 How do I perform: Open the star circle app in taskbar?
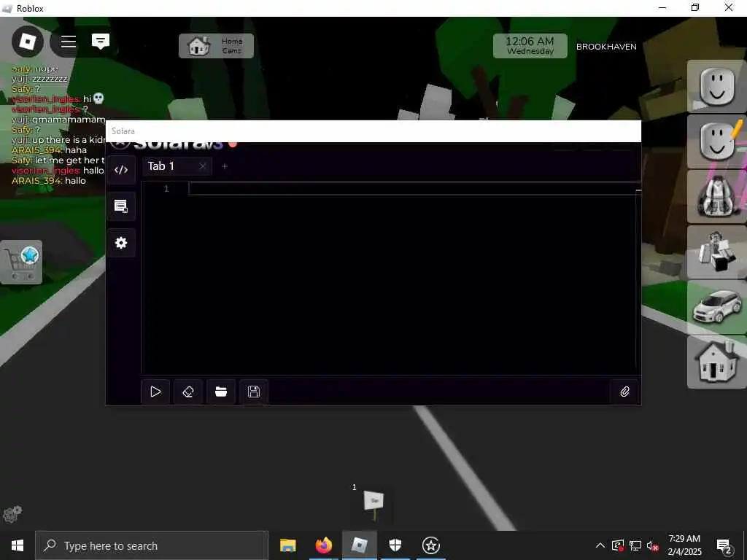pyautogui.click(x=431, y=545)
